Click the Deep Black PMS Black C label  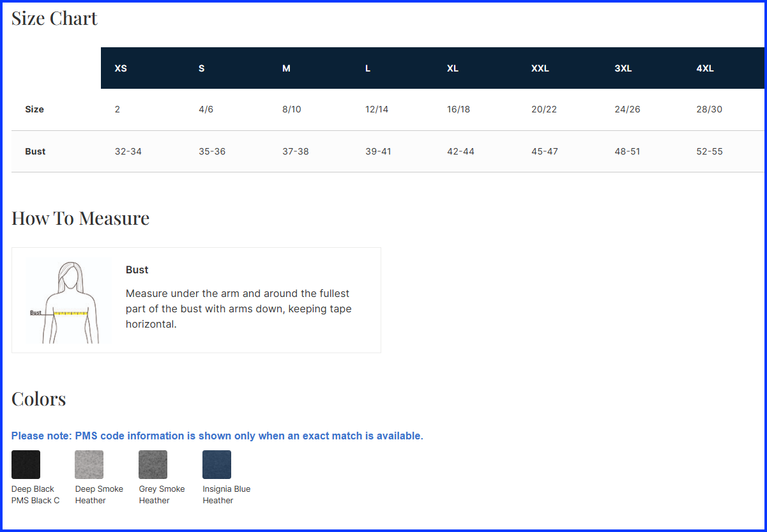click(x=35, y=495)
